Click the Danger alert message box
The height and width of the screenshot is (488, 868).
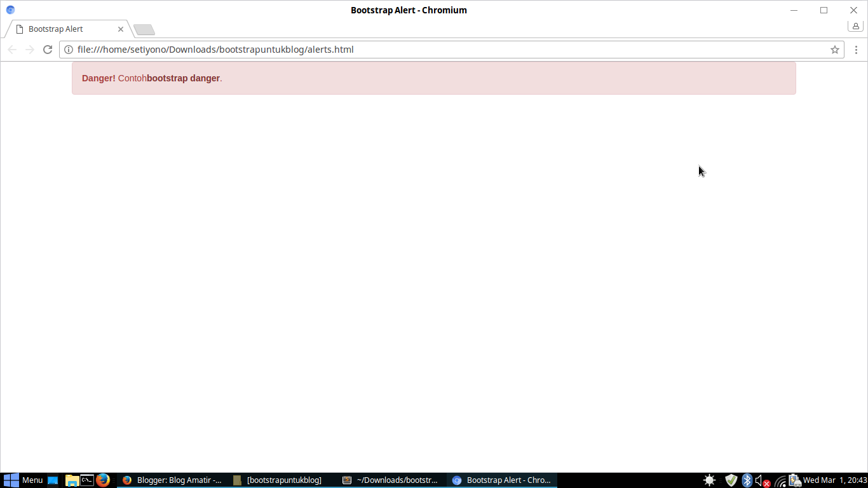(433, 78)
